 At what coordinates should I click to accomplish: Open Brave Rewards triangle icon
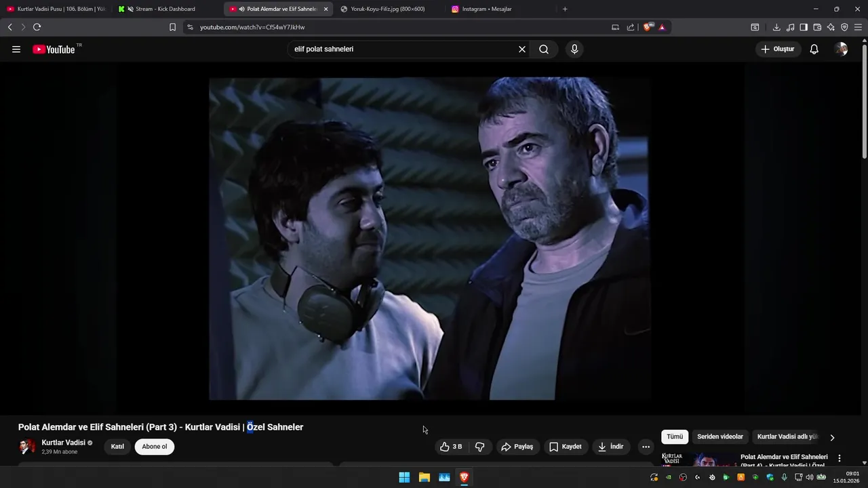tap(662, 27)
